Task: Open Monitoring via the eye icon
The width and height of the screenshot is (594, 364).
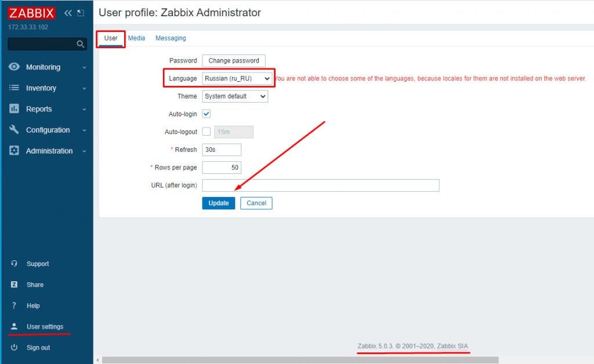Action: 15,67
